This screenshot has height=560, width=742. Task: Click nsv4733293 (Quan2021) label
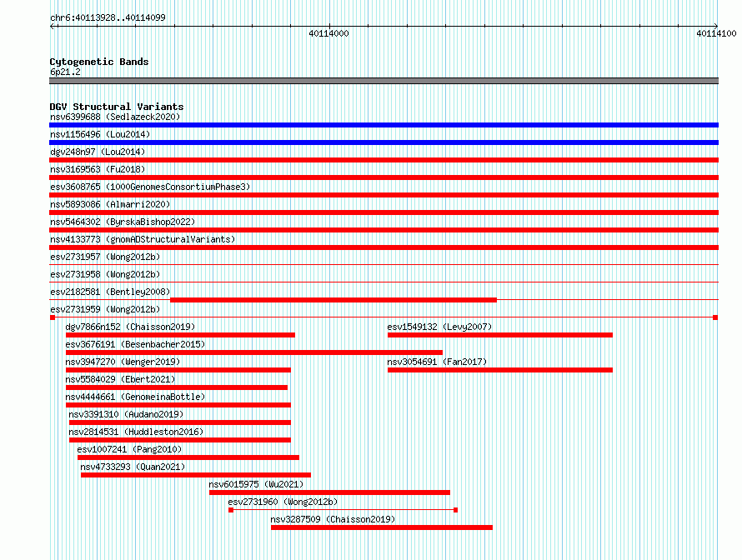(x=133, y=467)
